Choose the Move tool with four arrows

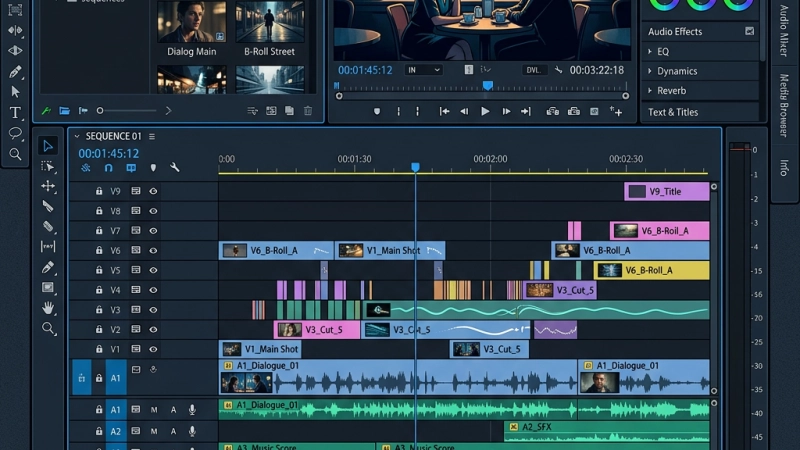(48, 186)
